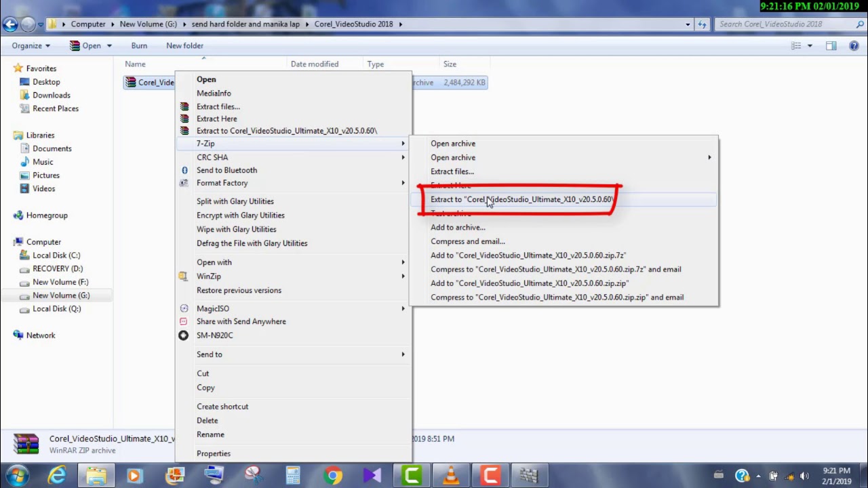Click the Size column header

(450, 64)
